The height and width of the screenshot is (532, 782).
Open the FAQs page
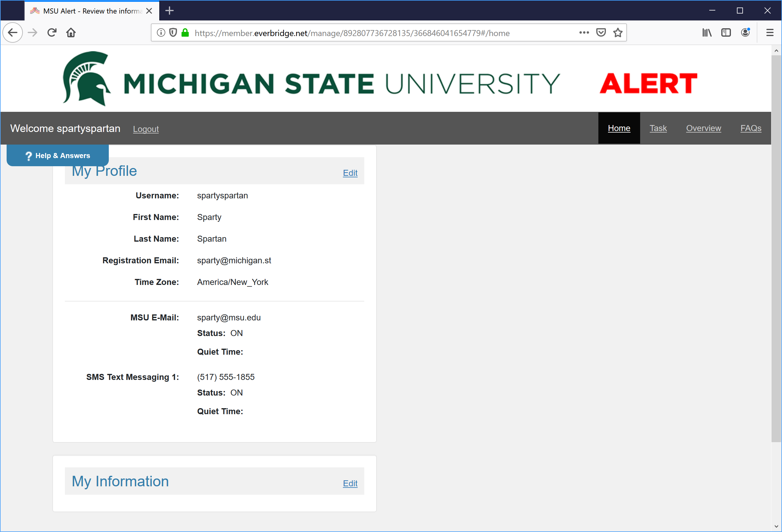[751, 128]
